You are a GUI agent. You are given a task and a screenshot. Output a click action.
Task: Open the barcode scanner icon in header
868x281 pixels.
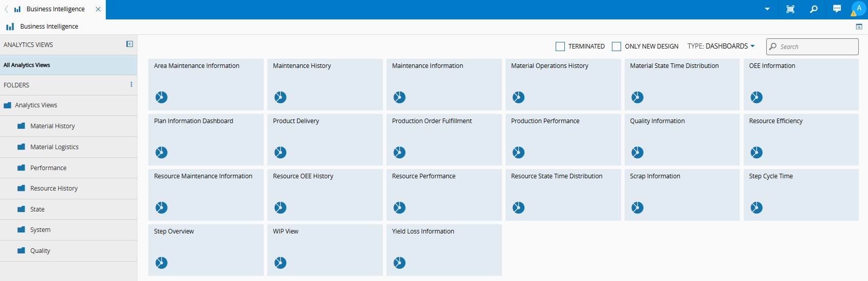pyautogui.click(x=790, y=9)
